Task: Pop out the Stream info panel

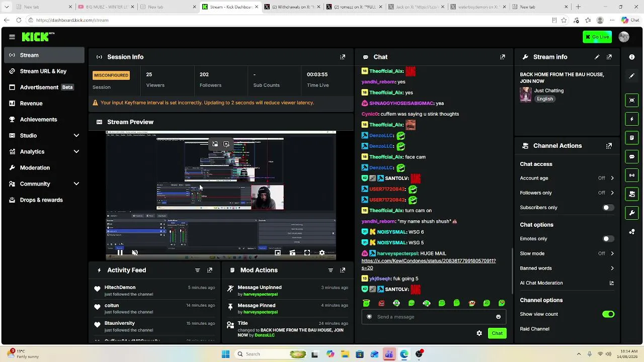Action: tap(609, 57)
